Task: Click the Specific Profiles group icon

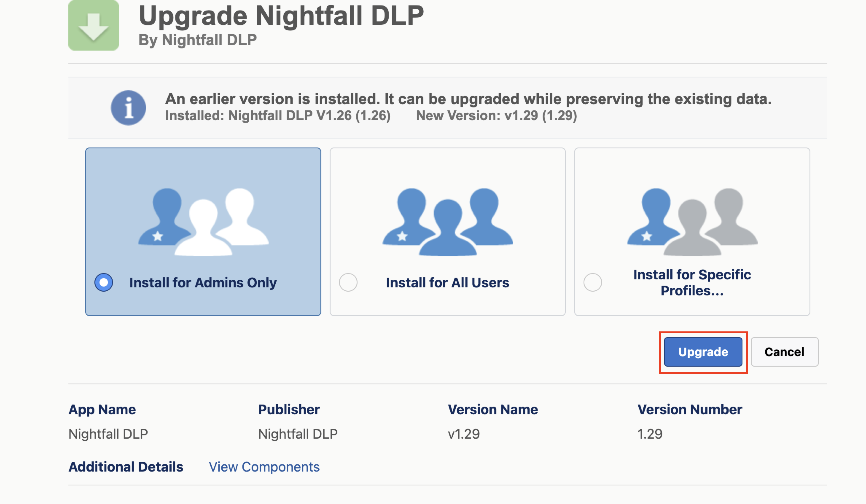Action: (x=692, y=221)
